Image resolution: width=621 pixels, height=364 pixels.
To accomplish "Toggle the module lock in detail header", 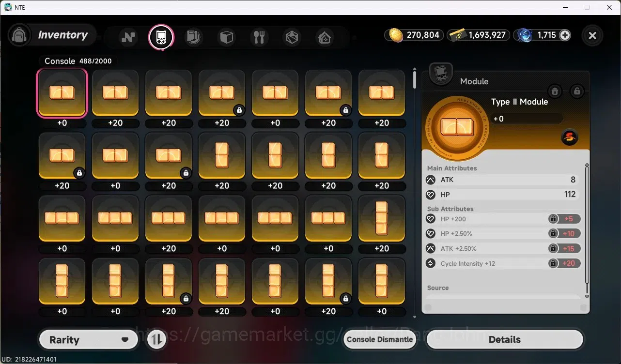I will pyautogui.click(x=576, y=91).
